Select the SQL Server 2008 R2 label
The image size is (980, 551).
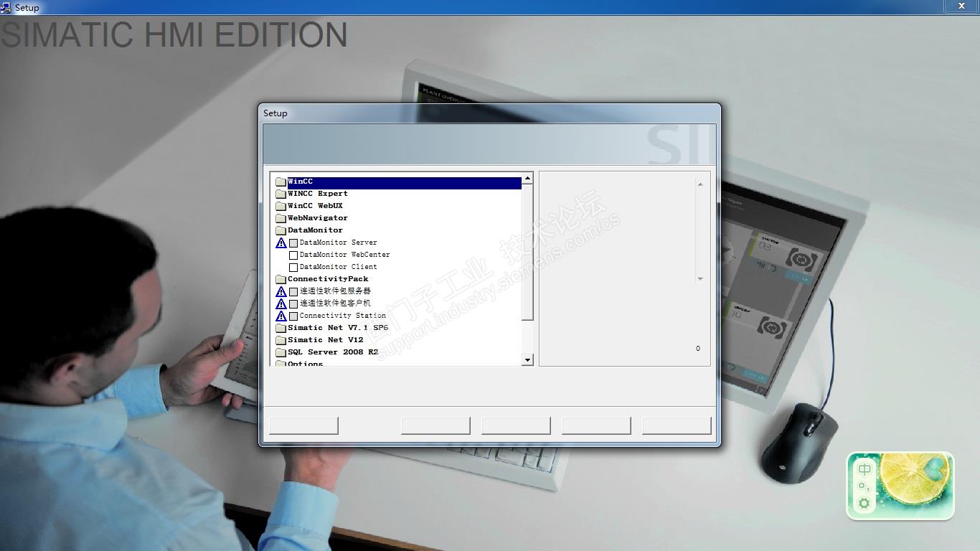tap(333, 352)
